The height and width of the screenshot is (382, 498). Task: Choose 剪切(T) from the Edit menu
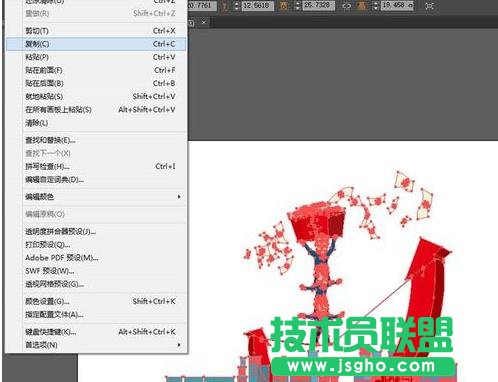pyautogui.click(x=96, y=31)
